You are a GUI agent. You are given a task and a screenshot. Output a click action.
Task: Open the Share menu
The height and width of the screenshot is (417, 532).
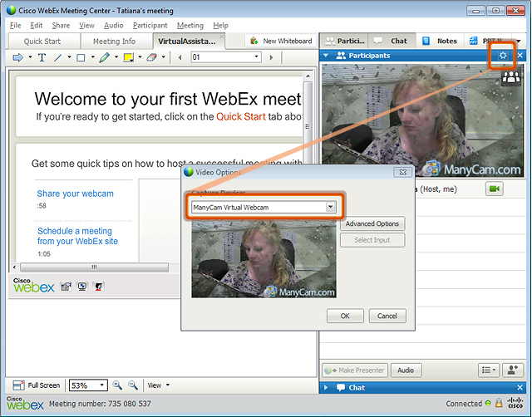pos(61,26)
